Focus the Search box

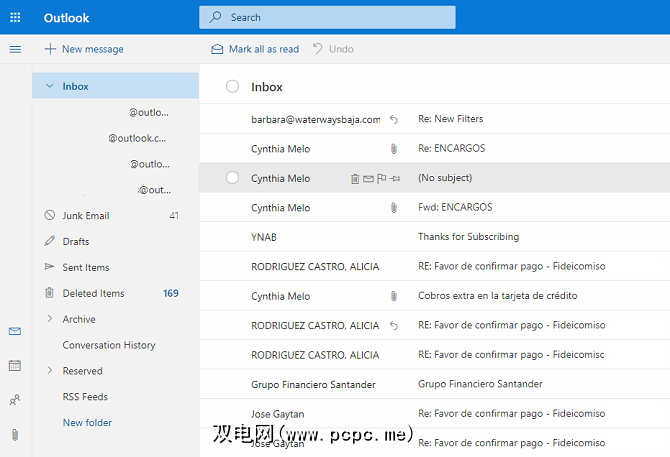click(330, 17)
